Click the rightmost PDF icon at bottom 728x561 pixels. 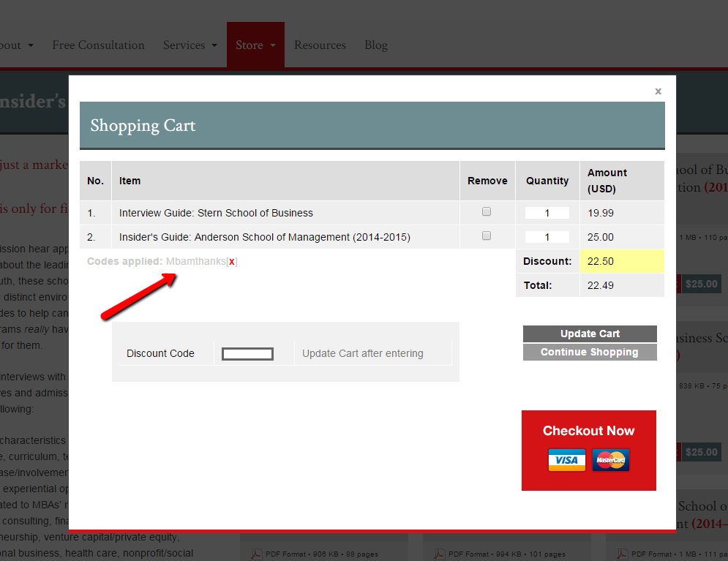tap(622, 554)
